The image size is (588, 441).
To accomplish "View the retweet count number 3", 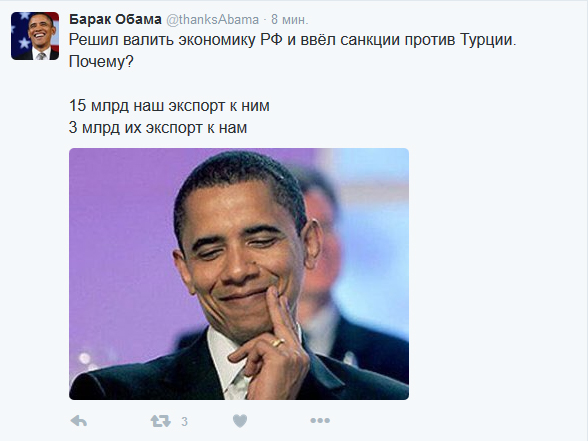I will point(184,422).
